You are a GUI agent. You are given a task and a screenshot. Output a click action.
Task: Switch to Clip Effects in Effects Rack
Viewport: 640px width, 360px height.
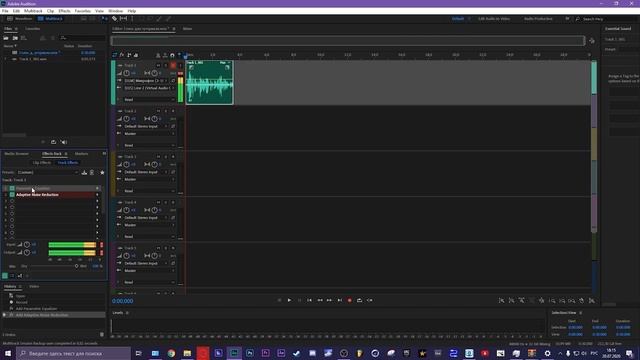[42, 163]
